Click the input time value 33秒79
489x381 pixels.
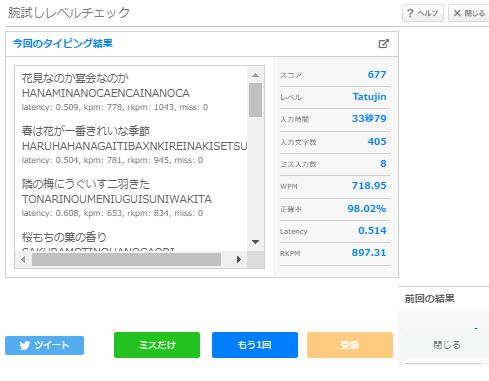click(x=369, y=118)
